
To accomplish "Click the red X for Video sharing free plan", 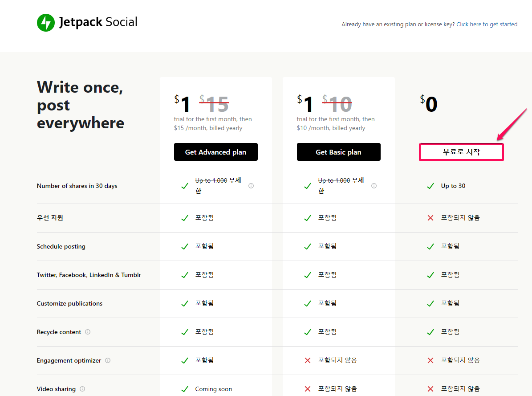I will (430, 388).
